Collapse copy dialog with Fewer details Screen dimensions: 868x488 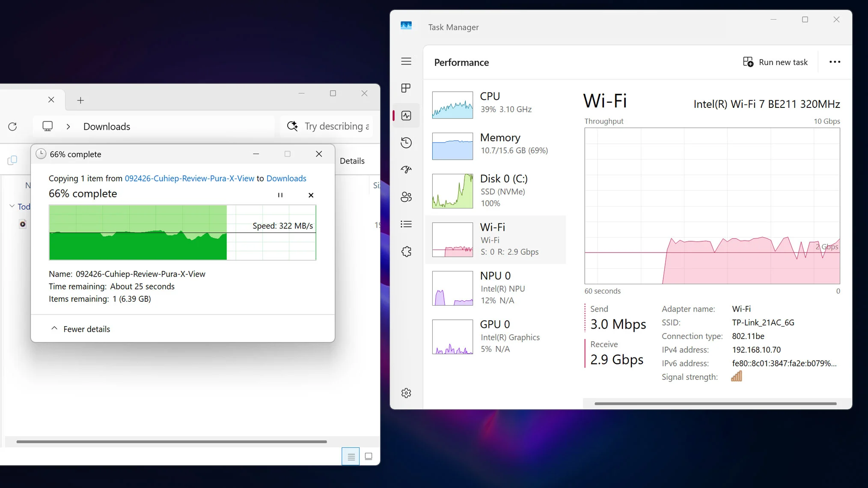pyautogui.click(x=80, y=329)
